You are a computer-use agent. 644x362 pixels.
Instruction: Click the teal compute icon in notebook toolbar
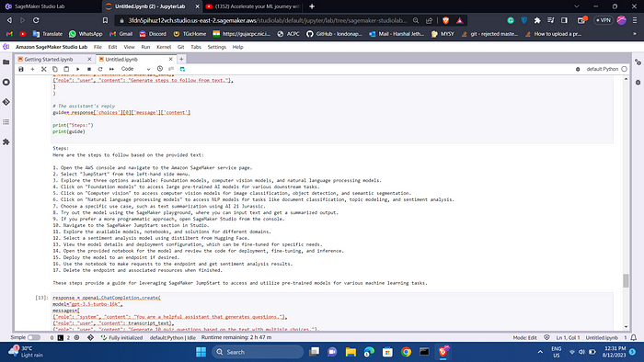(x=182, y=69)
